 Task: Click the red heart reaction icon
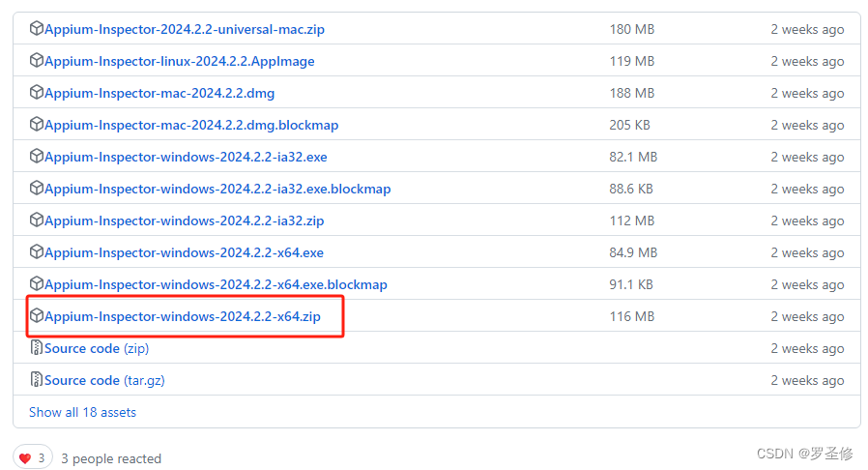[25, 458]
